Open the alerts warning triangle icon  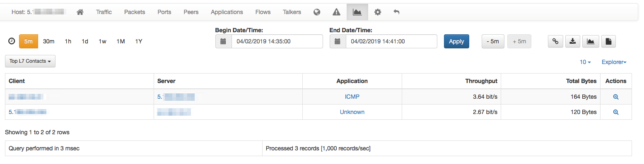[337, 12]
